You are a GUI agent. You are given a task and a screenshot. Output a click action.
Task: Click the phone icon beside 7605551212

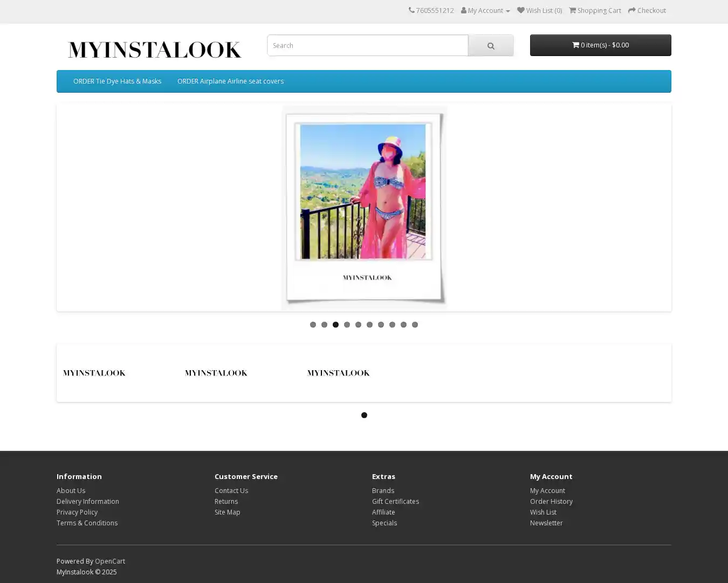(x=411, y=10)
